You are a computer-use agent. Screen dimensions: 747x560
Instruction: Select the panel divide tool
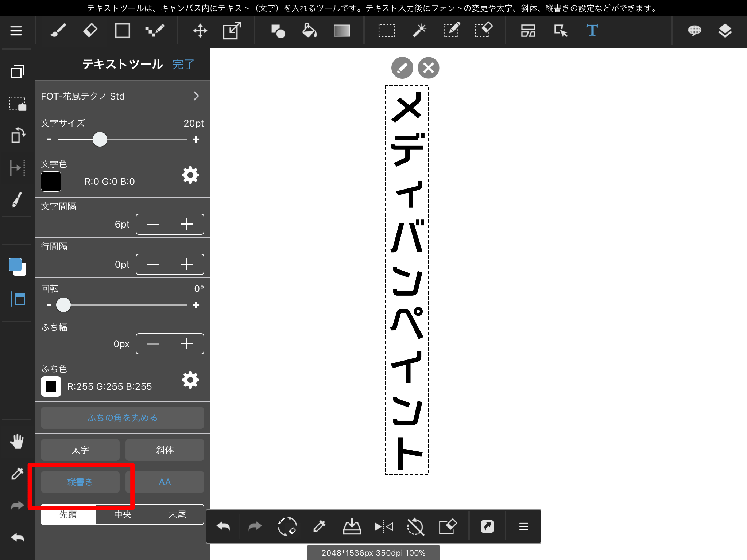[528, 31]
